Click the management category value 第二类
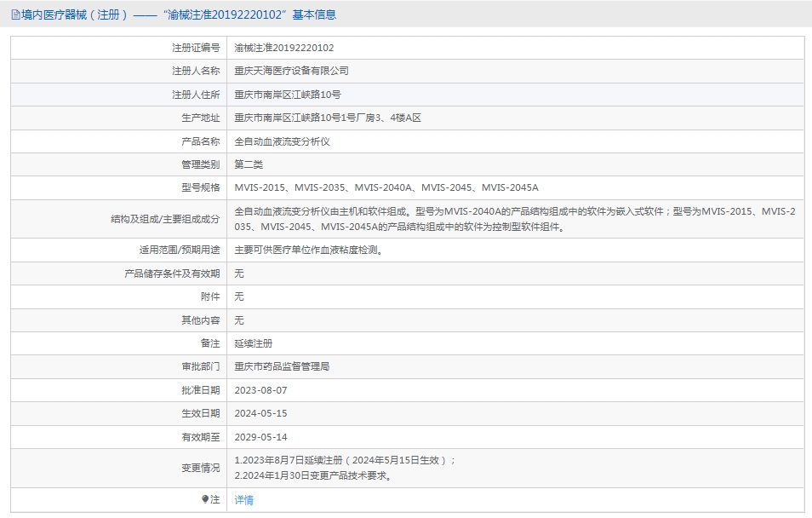The width and height of the screenshot is (812, 518). (x=249, y=164)
